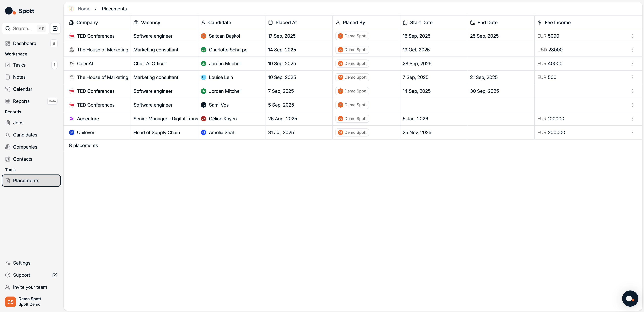Click Saitcan Başkol's avatar icon
The image size is (644, 312).
tap(204, 36)
